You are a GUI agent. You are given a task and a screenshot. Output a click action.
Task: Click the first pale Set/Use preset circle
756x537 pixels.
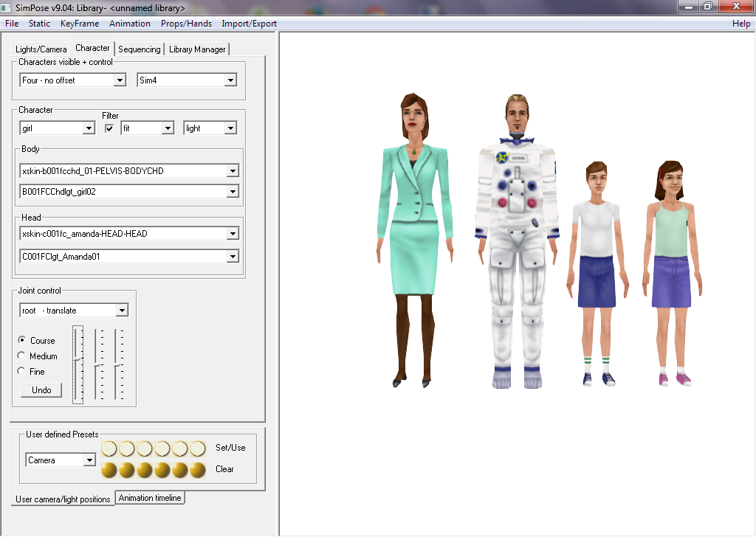pyautogui.click(x=109, y=448)
